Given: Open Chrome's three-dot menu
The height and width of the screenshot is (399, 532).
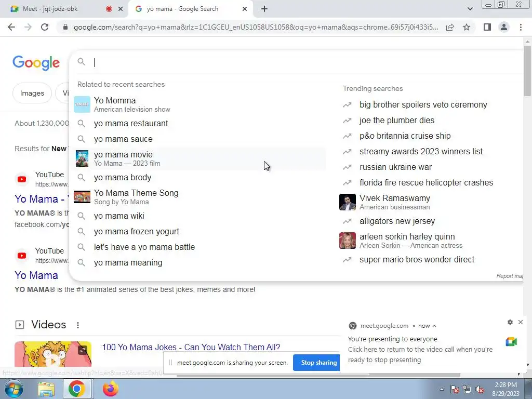Looking at the screenshot, I should coord(521,27).
